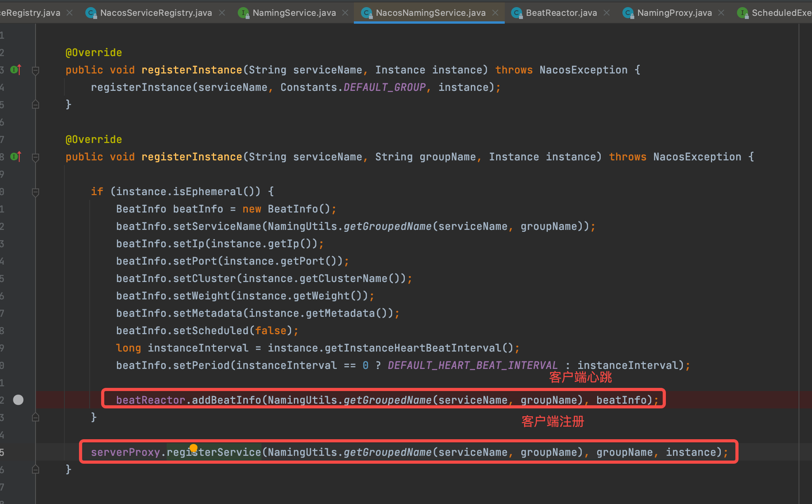812x504 pixels.
Task: Toggle the breakpoint on the addBeatInfo line
Action: (x=18, y=400)
